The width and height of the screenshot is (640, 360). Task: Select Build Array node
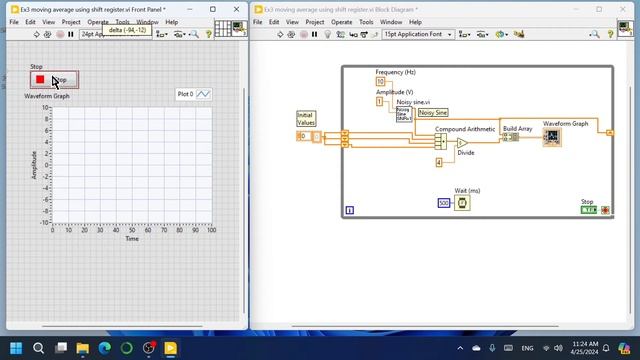511,137
